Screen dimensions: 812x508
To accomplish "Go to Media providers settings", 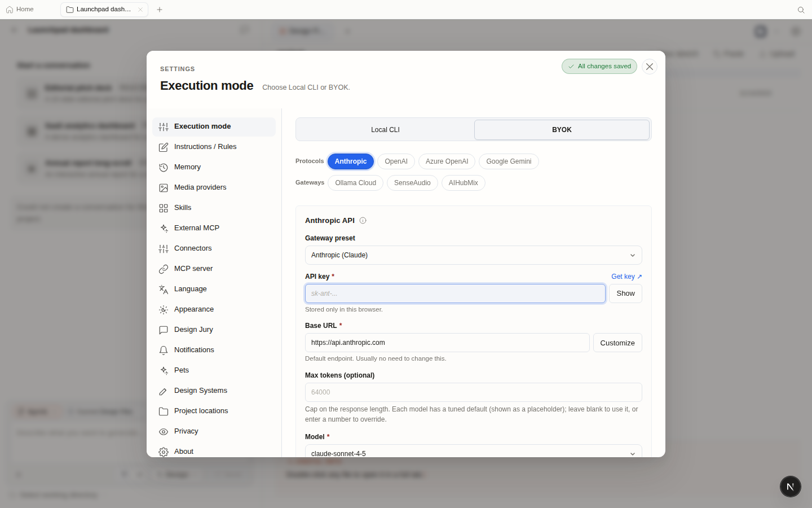I will (x=214, y=188).
